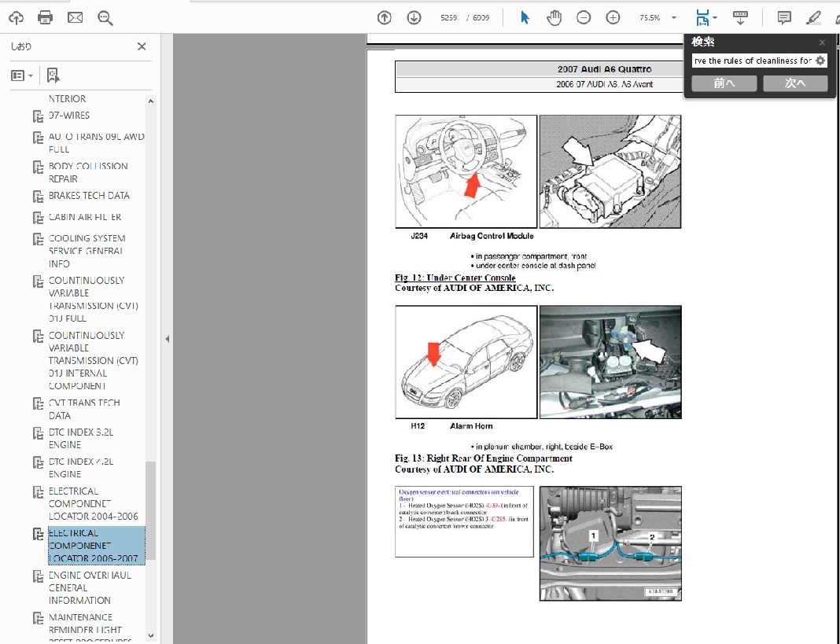Click the fit page width tool
Screen dimensions: 840x644
(702, 17)
